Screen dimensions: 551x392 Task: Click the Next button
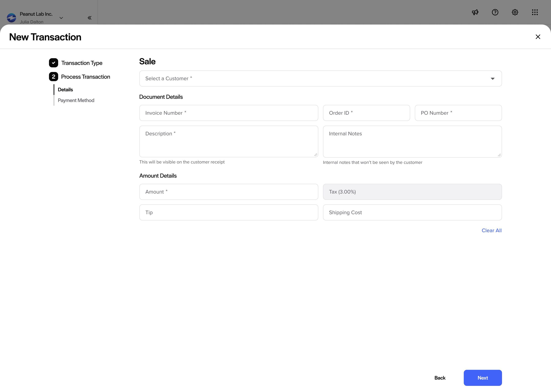[x=483, y=378]
